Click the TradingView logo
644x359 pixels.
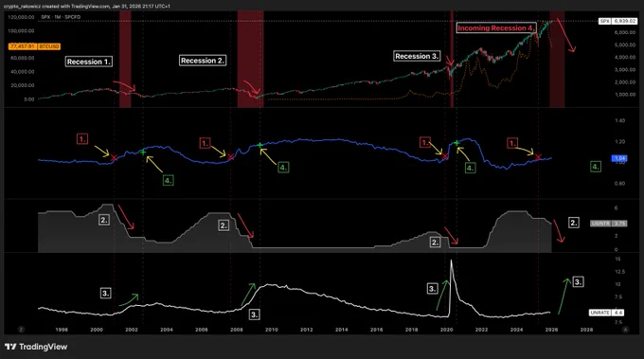click(x=36, y=347)
